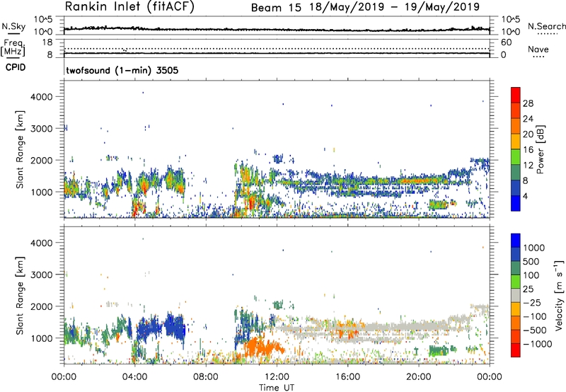Click the 'Beam 15' label

tap(276, 8)
